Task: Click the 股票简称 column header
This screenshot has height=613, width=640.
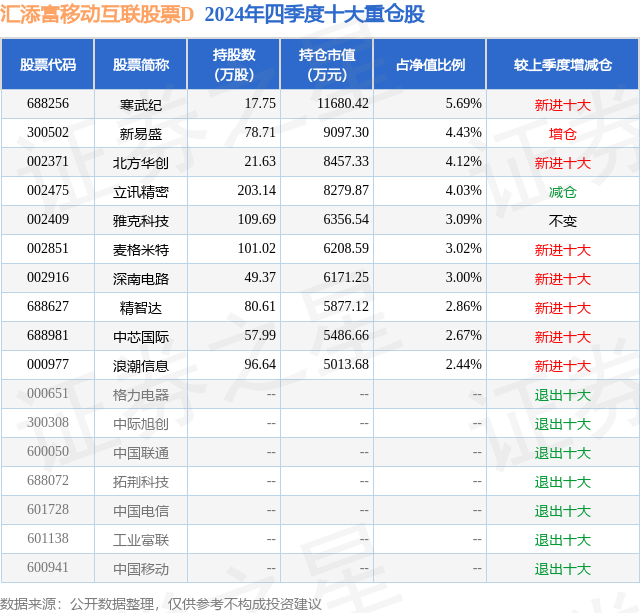Action: pos(141,64)
